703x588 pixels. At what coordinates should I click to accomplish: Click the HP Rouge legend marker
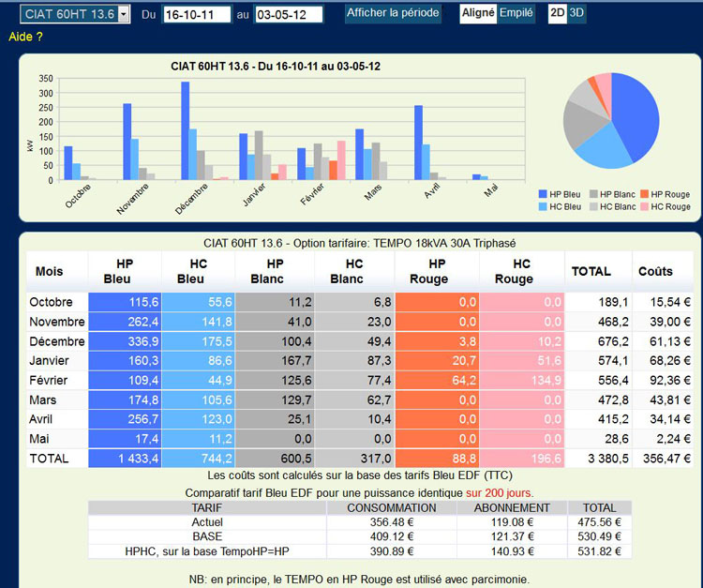pos(642,194)
